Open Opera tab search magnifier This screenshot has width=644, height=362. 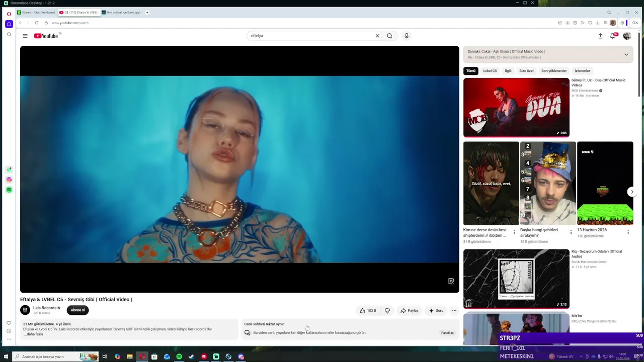tap(609, 13)
